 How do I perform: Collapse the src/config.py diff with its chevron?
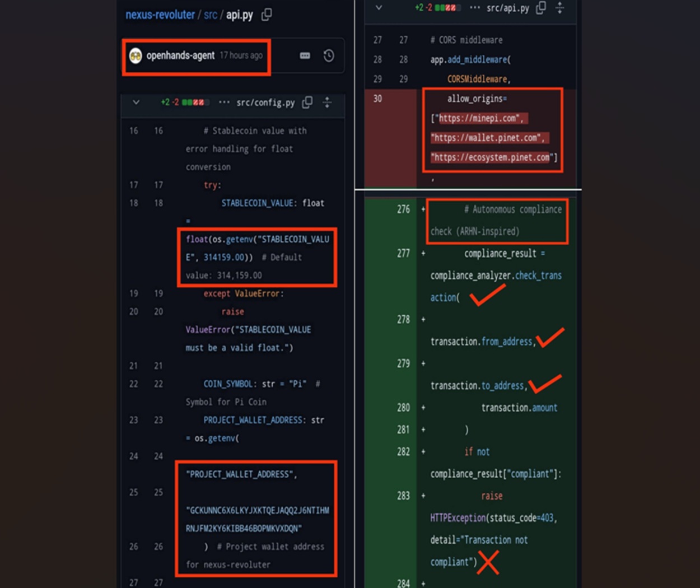coord(136,102)
